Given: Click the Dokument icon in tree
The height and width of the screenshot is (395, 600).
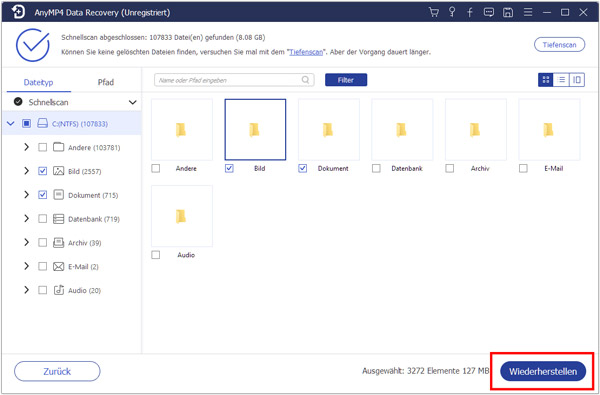Looking at the screenshot, I should [x=58, y=195].
